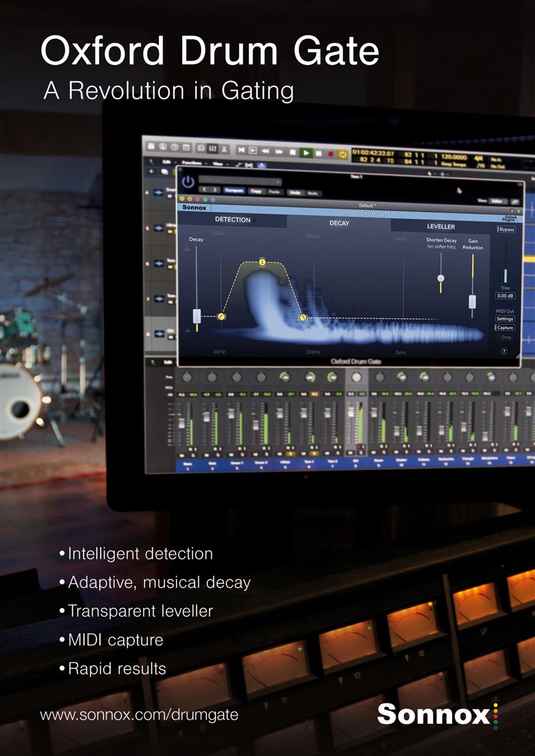
Task: Click the MIDI Out Settings button
Action: (504, 319)
